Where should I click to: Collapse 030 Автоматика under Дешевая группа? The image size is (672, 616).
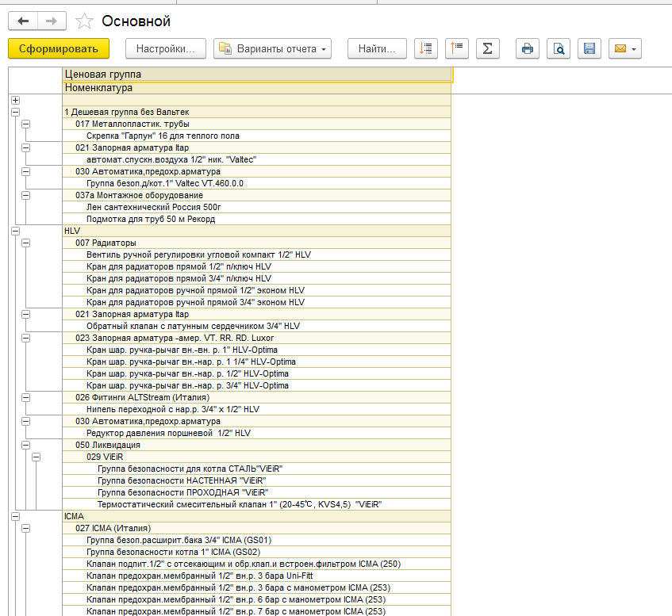pyautogui.click(x=25, y=172)
